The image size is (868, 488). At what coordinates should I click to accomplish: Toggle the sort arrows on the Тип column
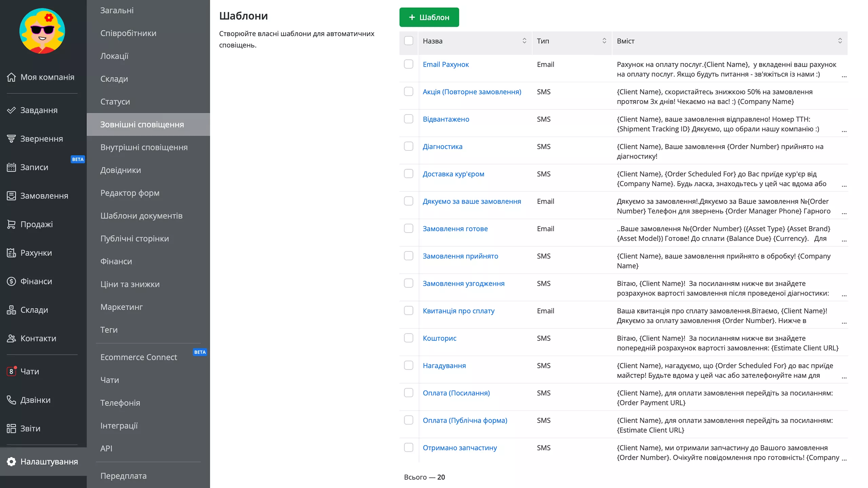604,41
